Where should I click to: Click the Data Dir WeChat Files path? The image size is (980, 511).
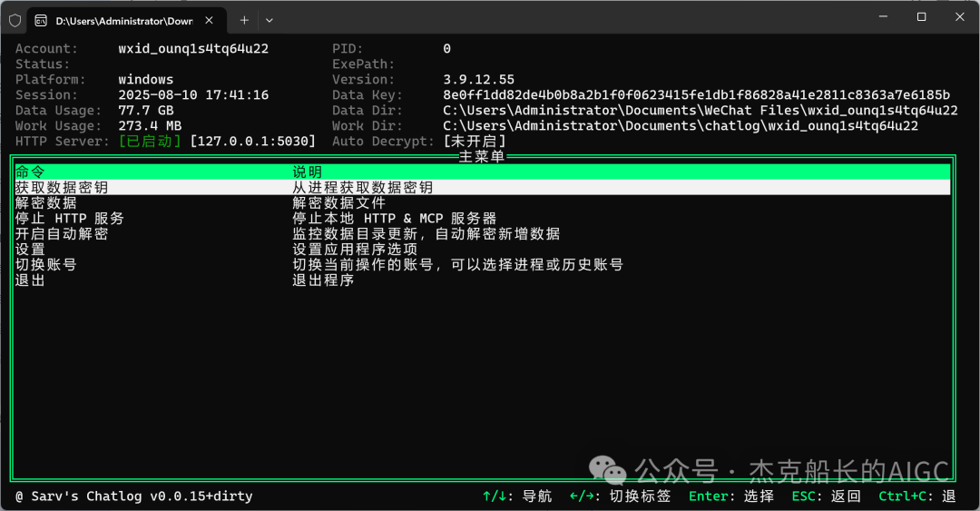700,111
